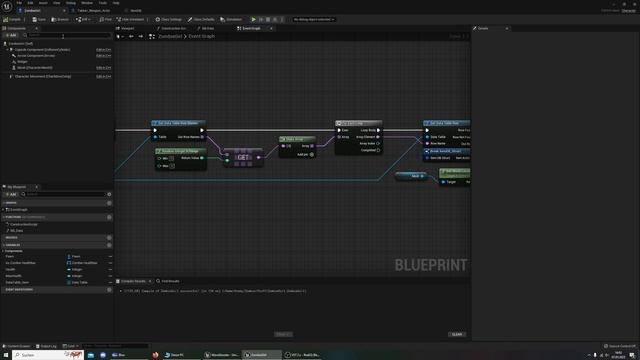Focus the My Blueprint search field
640x360 pixels.
pyautogui.click(x=63, y=194)
